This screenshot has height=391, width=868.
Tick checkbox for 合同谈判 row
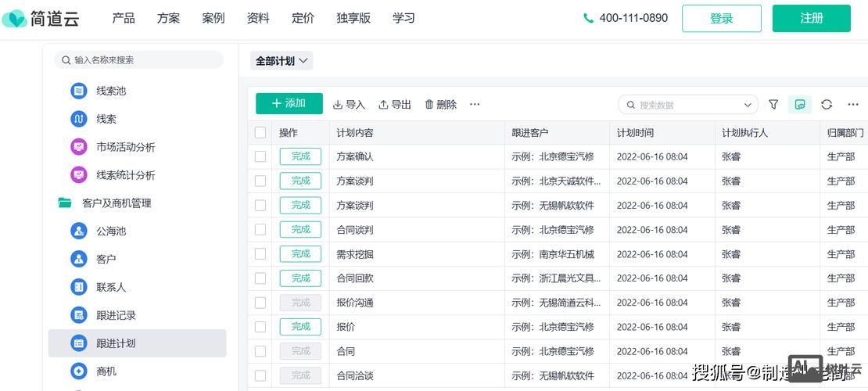[260, 230]
